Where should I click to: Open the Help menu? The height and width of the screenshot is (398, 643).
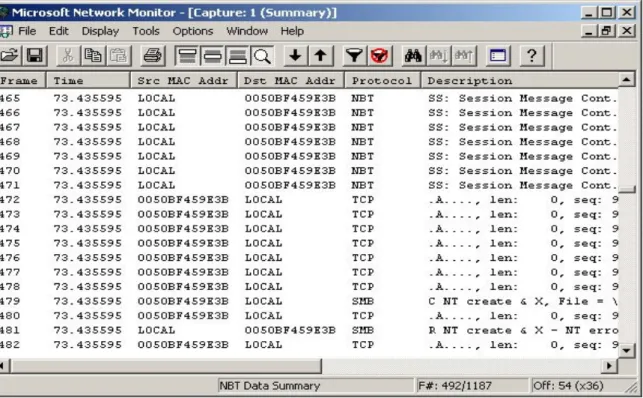292,31
